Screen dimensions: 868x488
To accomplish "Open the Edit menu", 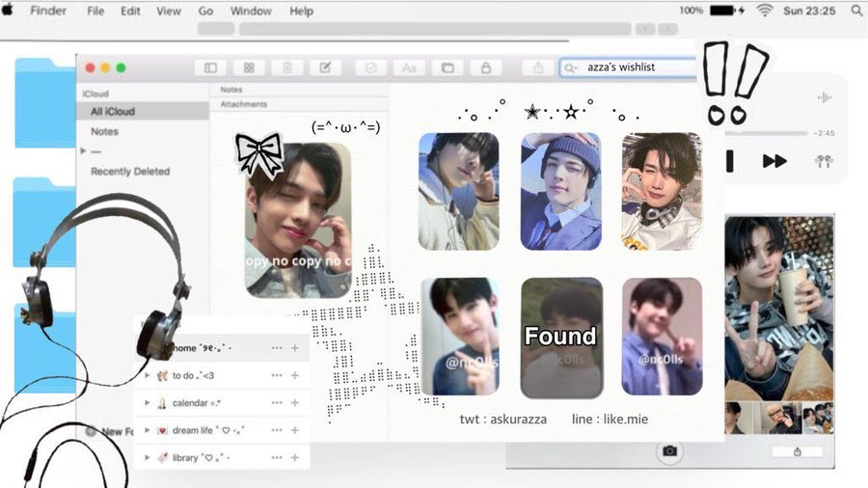I will click(130, 11).
